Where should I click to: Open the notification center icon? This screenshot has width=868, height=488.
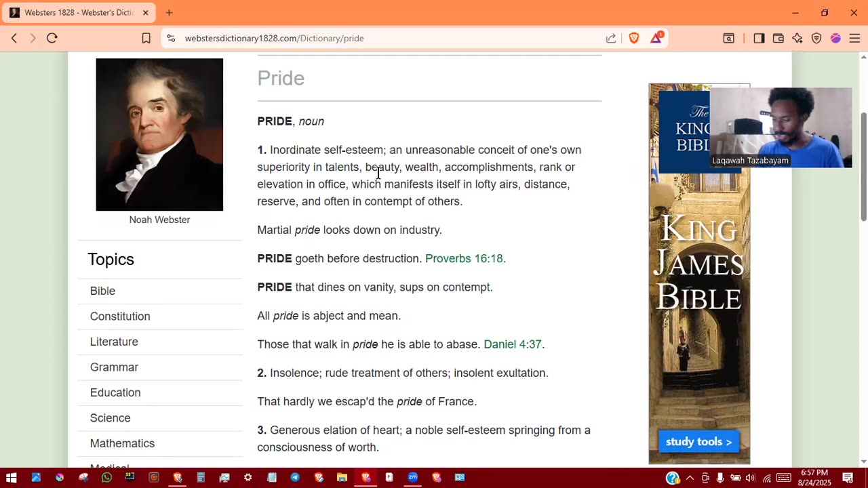848,478
